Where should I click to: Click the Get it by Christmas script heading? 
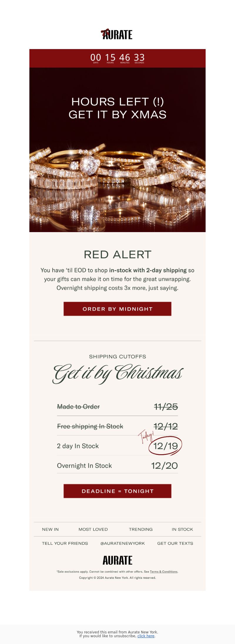tap(117, 373)
